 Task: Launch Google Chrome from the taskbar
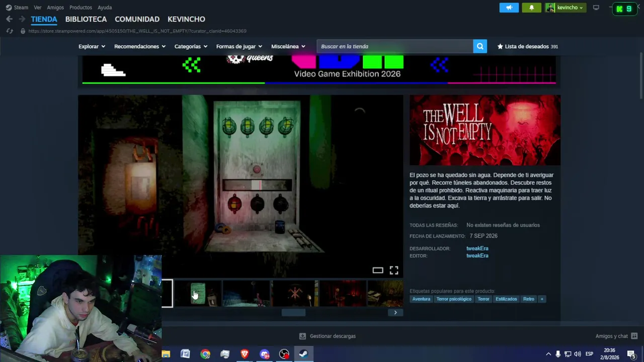[x=205, y=354]
